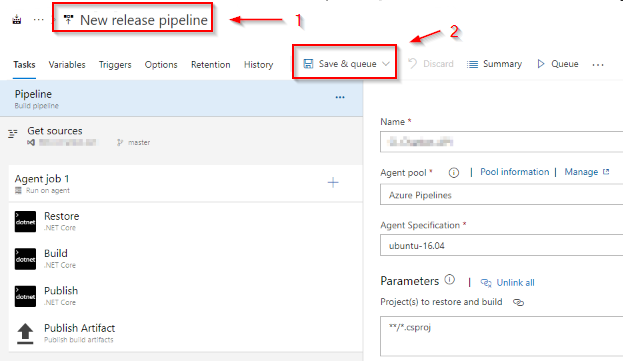This screenshot has height=361, width=623.
Task: Expand the Save & queue dropdown arrow
Action: [385, 64]
